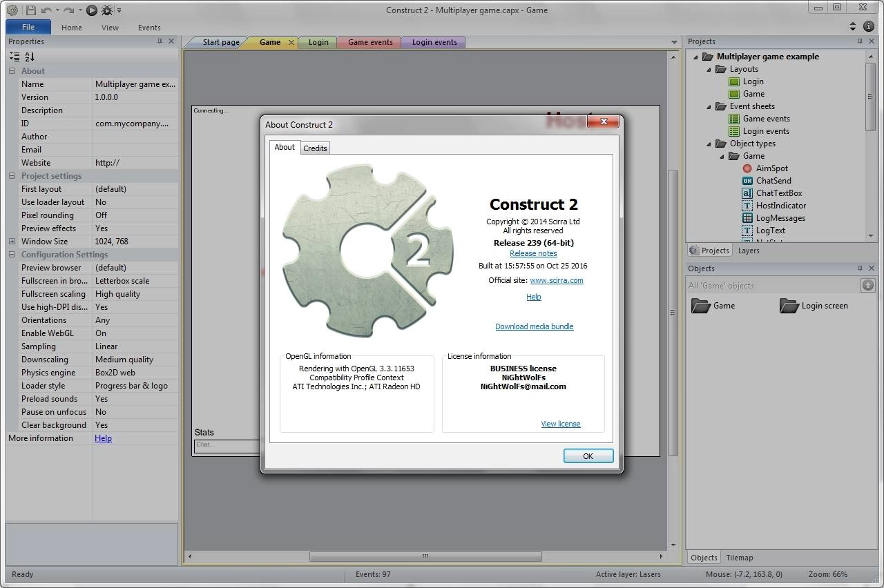
Task: Run the layout with the play icon
Action: (91, 10)
